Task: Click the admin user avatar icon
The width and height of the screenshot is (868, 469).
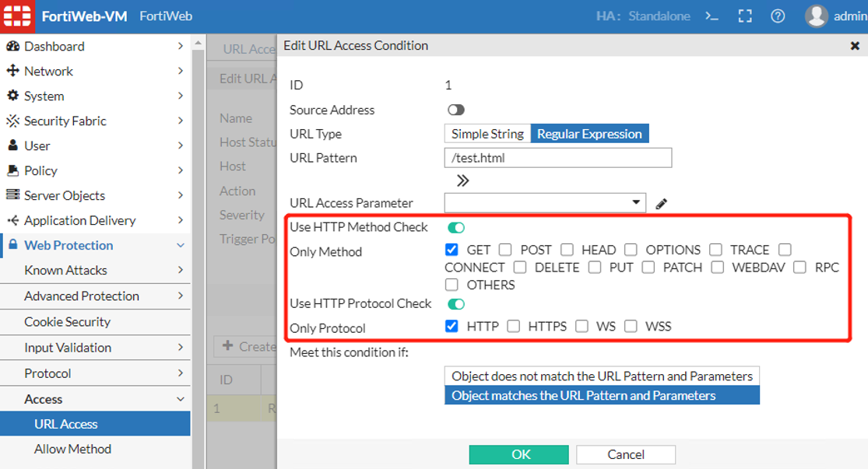Action: coord(816,16)
